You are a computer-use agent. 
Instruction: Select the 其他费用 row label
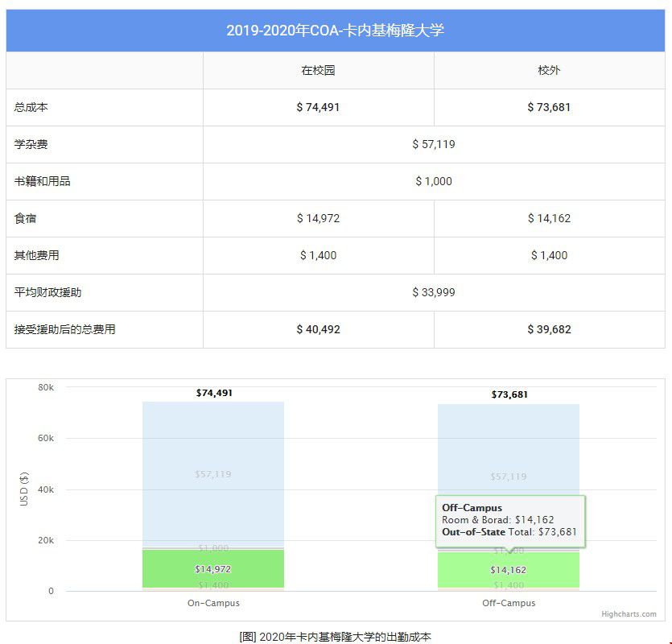(x=36, y=255)
